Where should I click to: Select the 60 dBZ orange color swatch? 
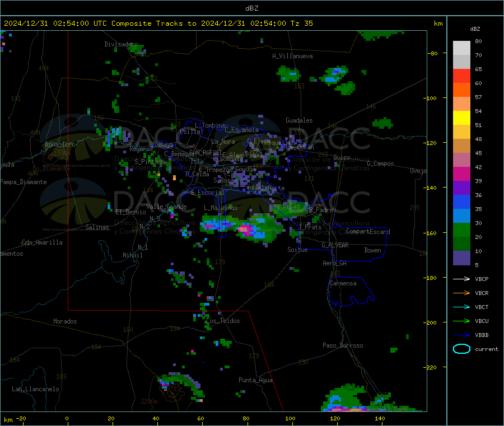[x=461, y=90]
